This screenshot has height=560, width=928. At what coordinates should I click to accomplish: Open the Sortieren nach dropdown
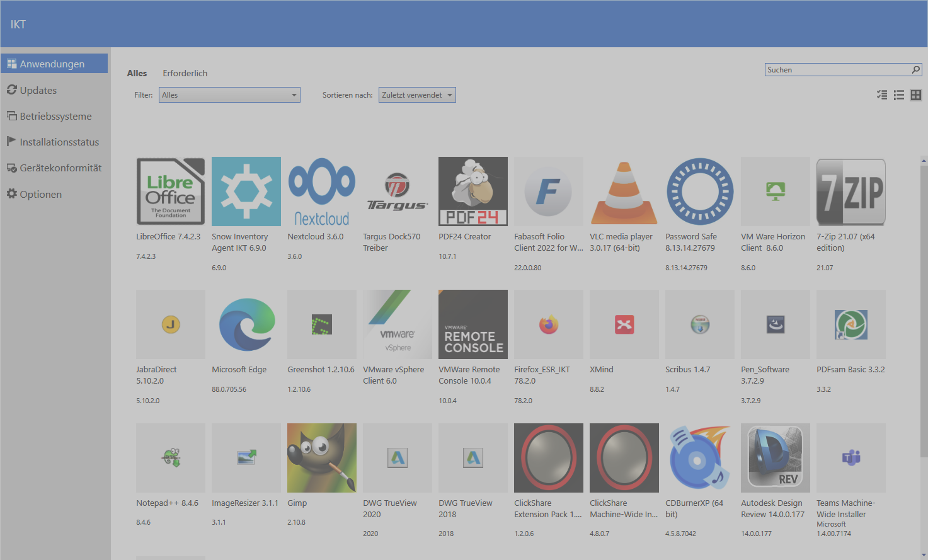pos(417,95)
